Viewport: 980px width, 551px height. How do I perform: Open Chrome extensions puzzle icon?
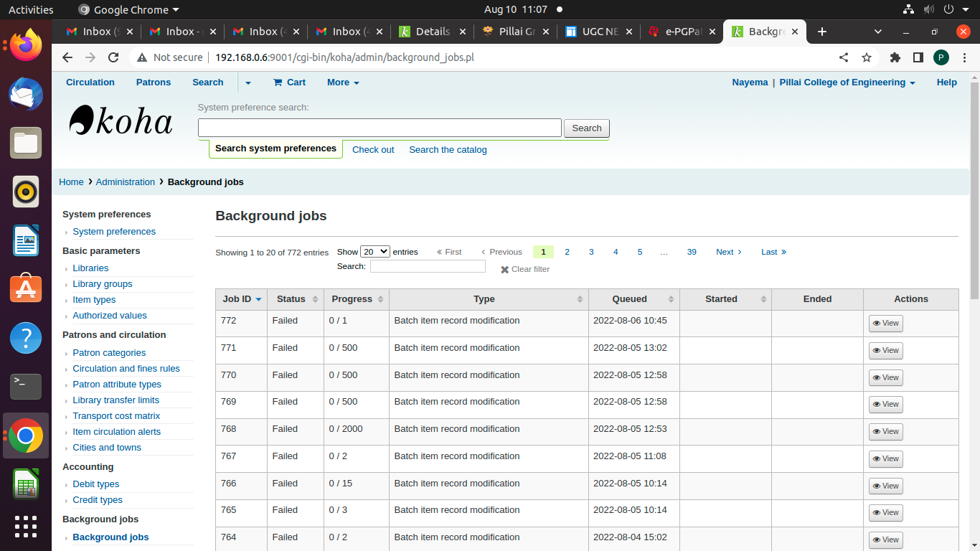895,57
